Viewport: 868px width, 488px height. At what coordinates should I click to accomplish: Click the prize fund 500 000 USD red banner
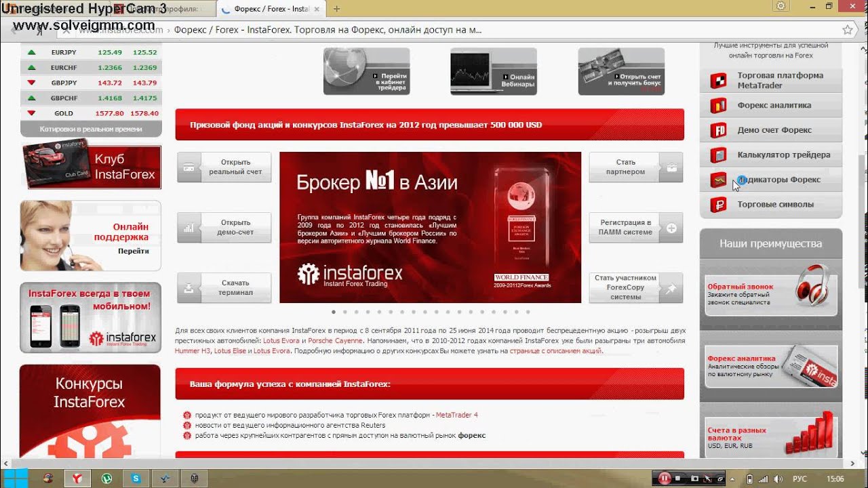(429, 125)
